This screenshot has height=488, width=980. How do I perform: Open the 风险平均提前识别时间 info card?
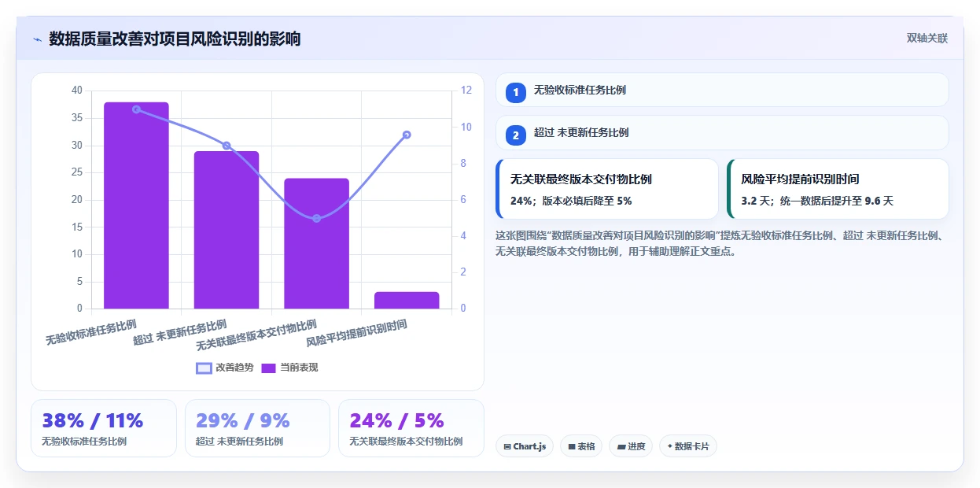click(x=838, y=189)
